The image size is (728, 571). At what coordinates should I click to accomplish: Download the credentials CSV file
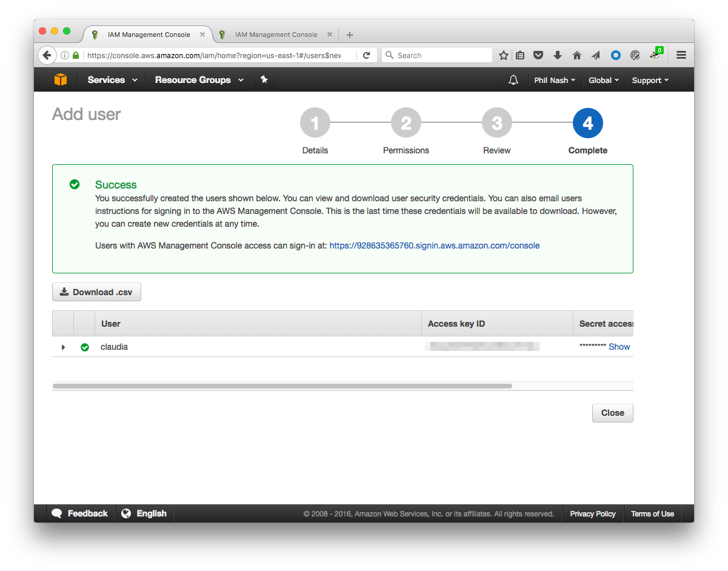tap(96, 292)
